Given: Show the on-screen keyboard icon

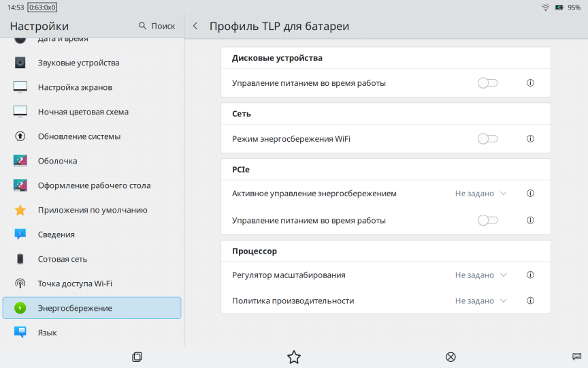Looking at the screenshot, I should click(x=576, y=356).
